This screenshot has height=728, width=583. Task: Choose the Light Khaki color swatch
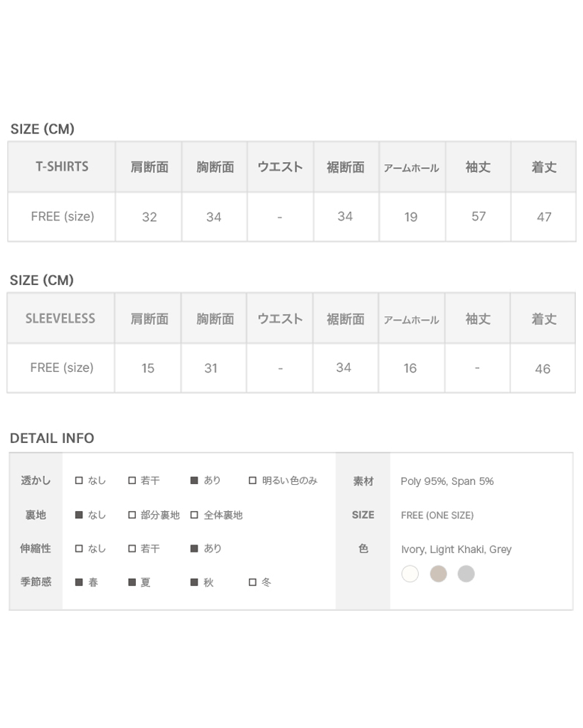[x=438, y=574]
